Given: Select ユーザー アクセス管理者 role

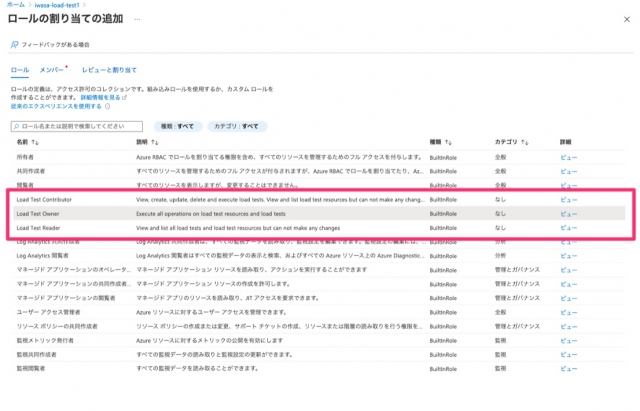Looking at the screenshot, I should (x=319, y=313).
